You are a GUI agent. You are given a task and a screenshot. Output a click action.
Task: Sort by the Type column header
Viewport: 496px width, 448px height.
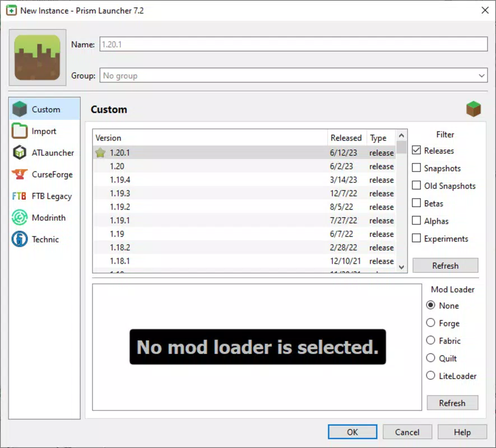[x=381, y=138]
